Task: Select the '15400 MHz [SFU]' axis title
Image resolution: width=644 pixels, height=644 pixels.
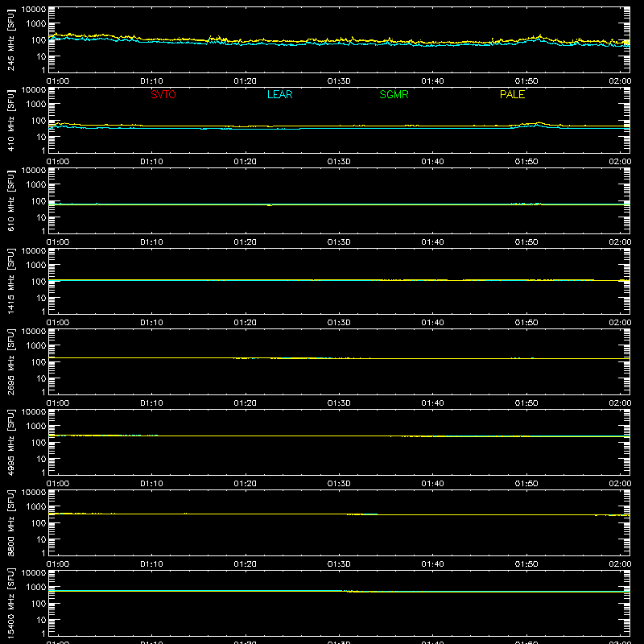Action: [10, 603]
